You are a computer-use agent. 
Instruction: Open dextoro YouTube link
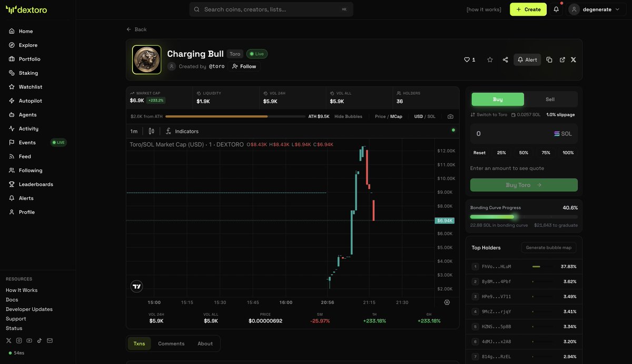click(x=29, y=340)
